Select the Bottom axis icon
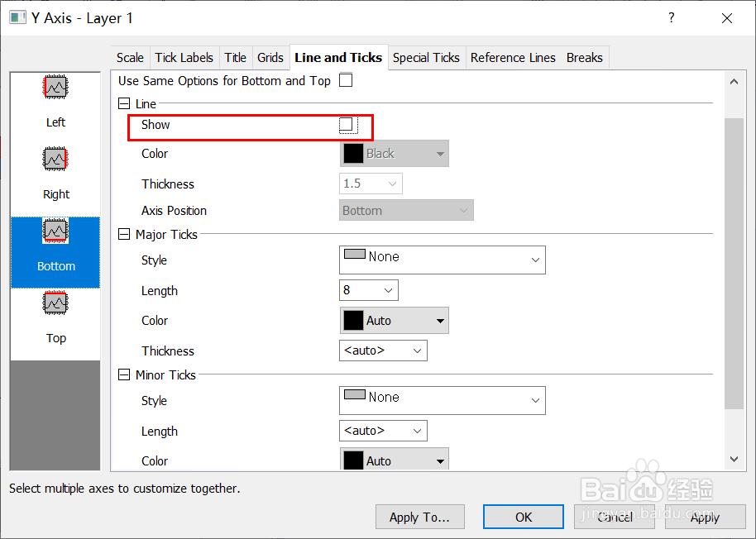 point(55,231)
